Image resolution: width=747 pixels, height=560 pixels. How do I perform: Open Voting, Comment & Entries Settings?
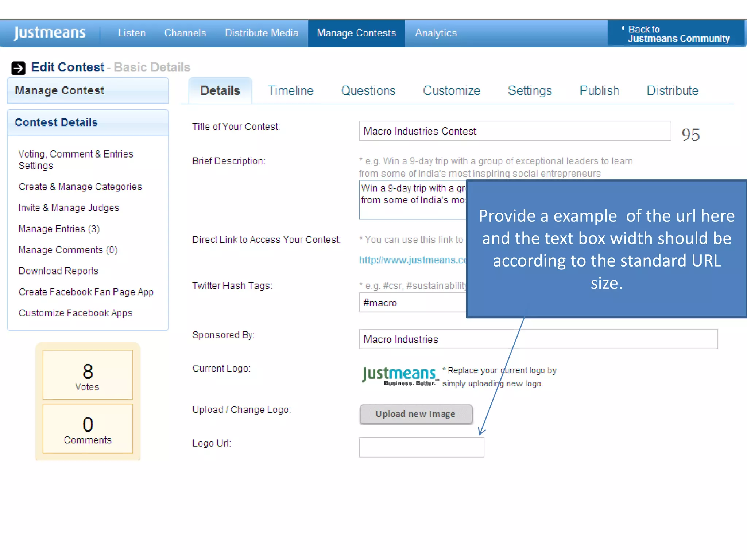[76, 160]
